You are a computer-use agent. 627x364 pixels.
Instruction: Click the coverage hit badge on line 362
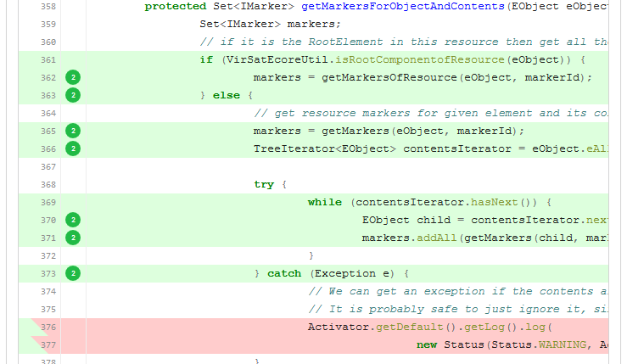click(73, 77)
